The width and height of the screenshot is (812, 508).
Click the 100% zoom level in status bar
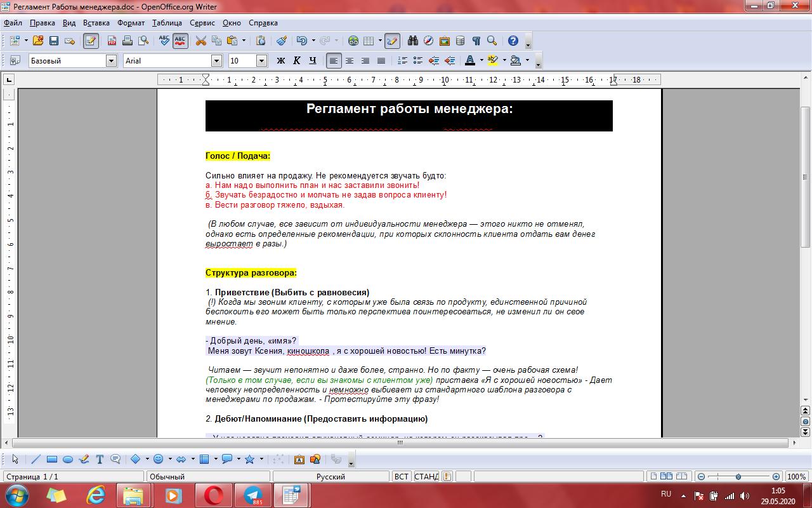click(x=796, y=476)
